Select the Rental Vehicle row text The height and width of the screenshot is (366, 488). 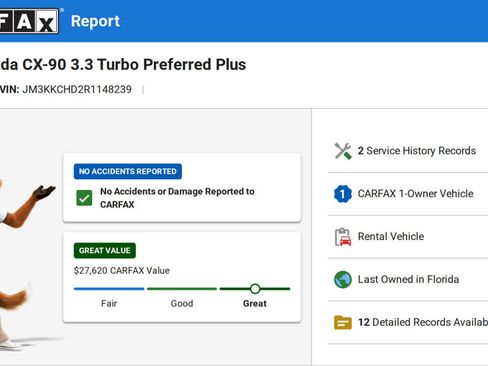coord(391,236)
